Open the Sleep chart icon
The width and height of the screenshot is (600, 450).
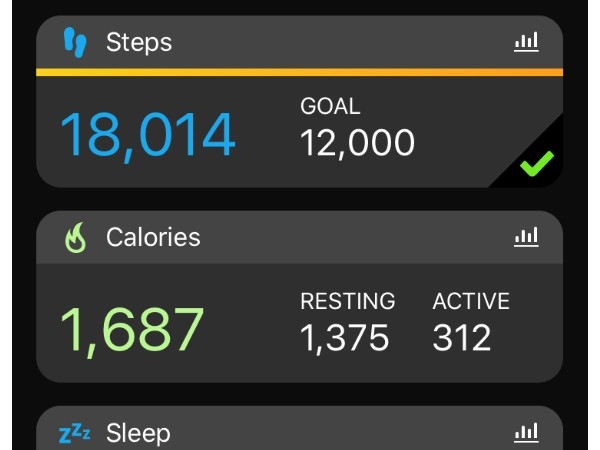pos(526,432)
